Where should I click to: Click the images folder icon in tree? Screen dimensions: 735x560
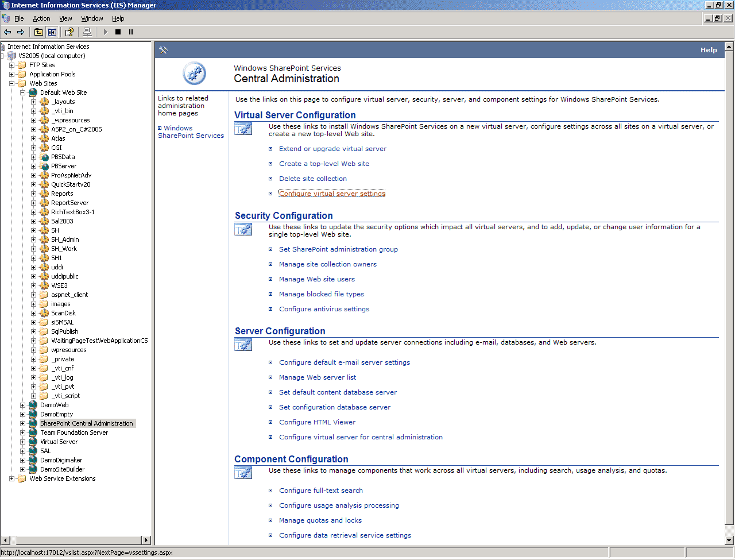[x=44, y=304]
